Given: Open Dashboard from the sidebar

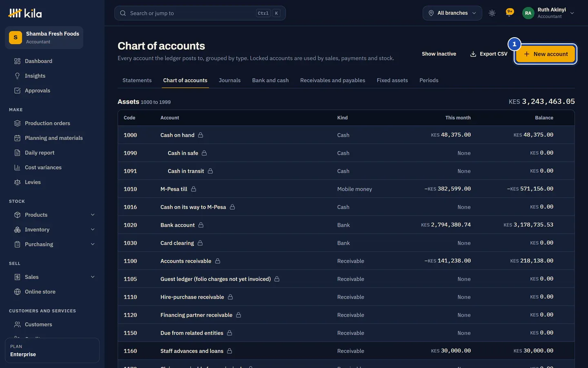Looking at the screenshot, I should [52, 61].
